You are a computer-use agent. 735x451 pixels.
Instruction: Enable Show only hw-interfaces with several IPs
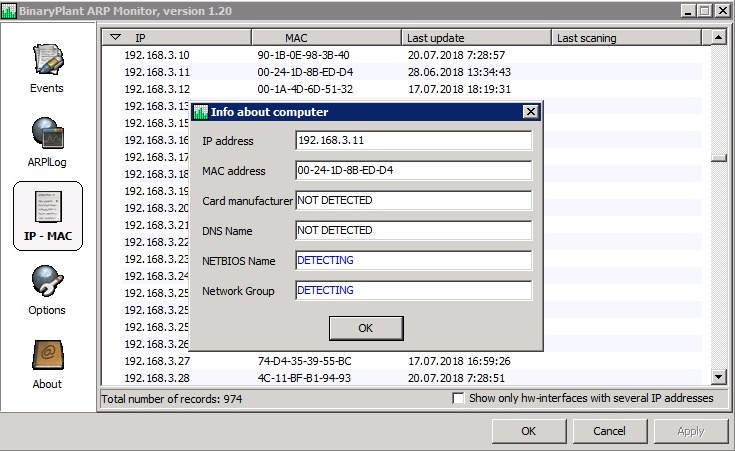(459, 398)
